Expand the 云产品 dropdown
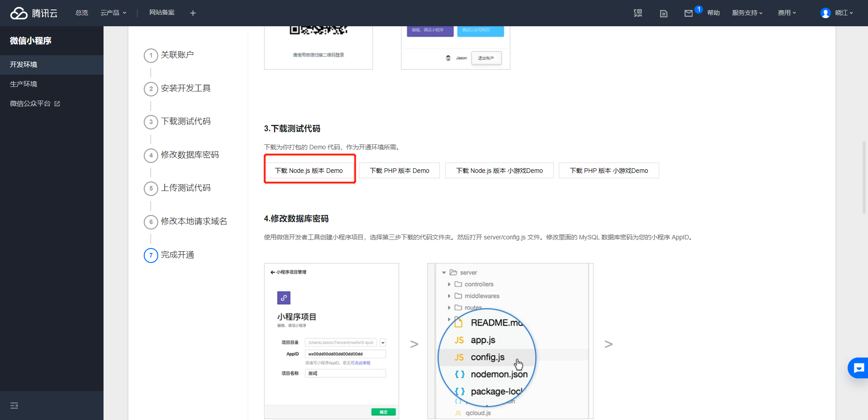 (x=113, y=13)
